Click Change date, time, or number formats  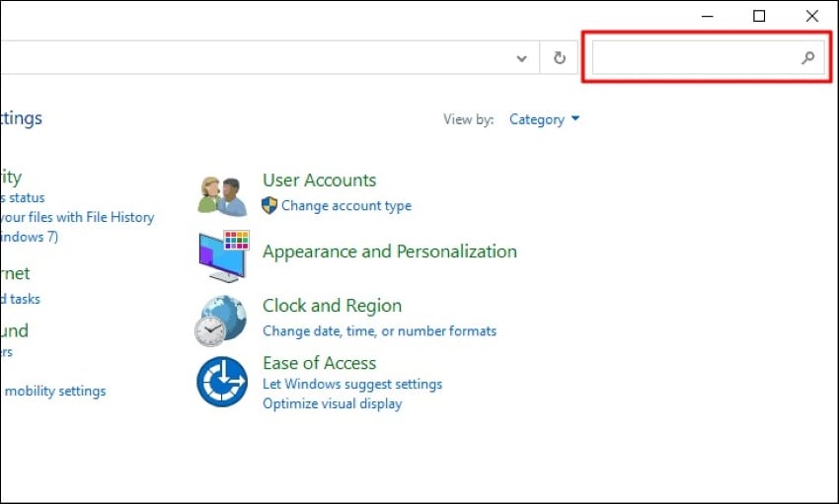tap(379, 331)
